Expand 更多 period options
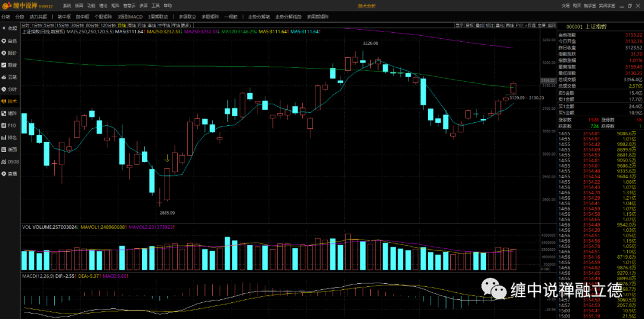The image size is (644, 319). [186, 26]
